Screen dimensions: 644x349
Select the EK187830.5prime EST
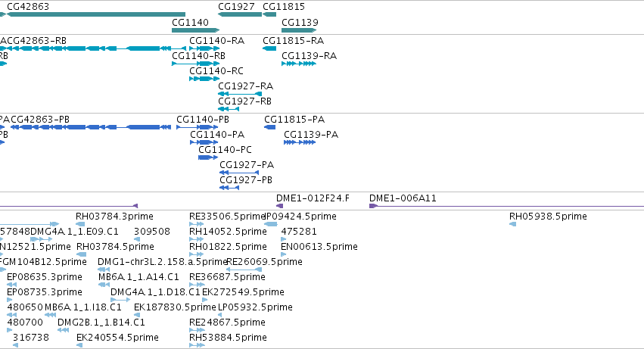(137, 315)
